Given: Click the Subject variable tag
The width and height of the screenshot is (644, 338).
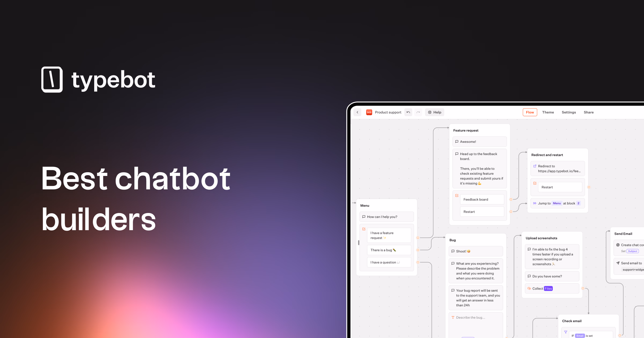Looking at the screenshot, I should click(632, 251).
